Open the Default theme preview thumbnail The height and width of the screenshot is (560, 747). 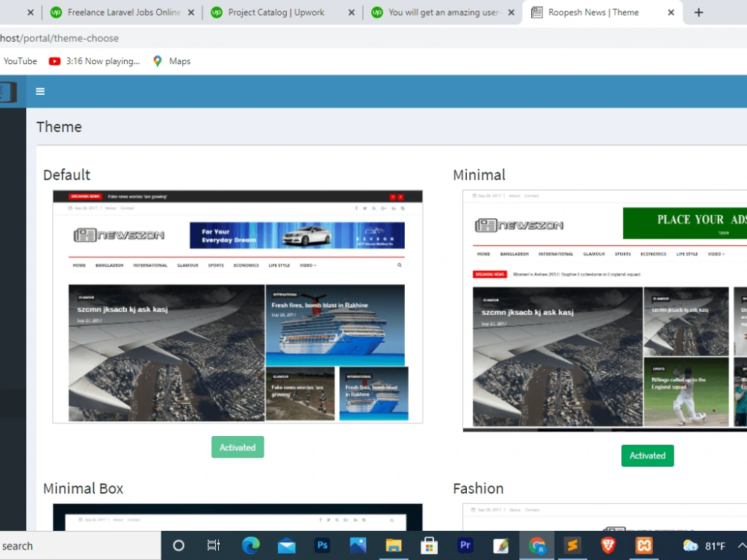[x=238, y=307]
